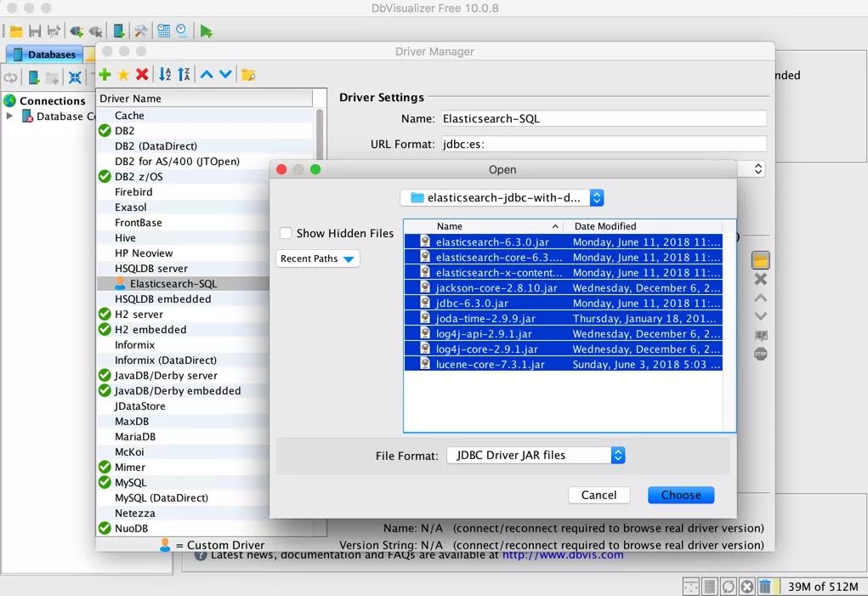Open the File Format JDBC Driver dropdown
Viewport: 868px width, 596px height.
tap(536, 455)
